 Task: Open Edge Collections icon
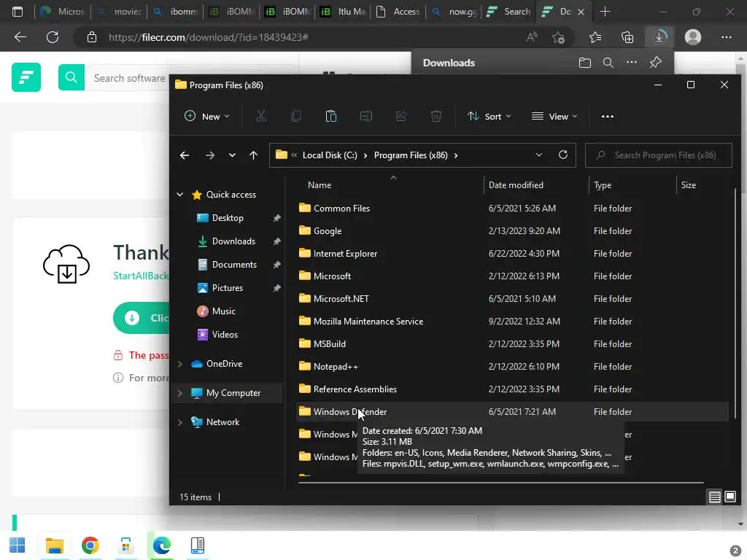(627, 37)
